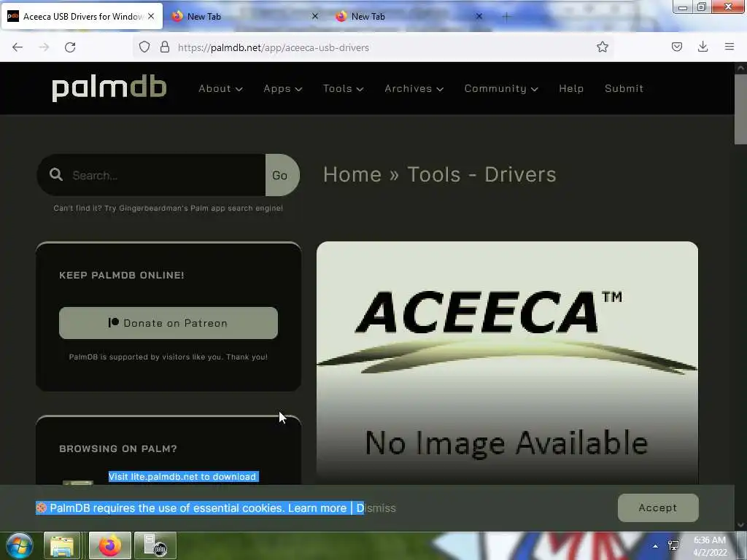The width and height of the screenshot is (747, 560).
Task: Open the Pocket save icon
Action: click(676, 47)
